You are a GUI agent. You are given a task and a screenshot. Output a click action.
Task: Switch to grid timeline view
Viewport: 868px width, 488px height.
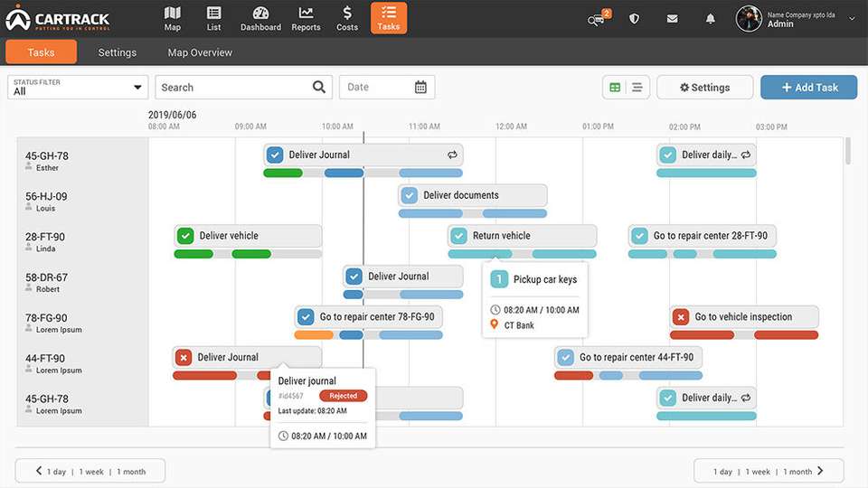coord(615,88)
